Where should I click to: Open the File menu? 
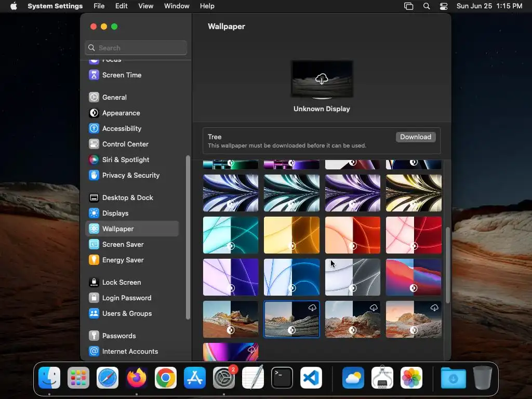(x=99, y=6)
